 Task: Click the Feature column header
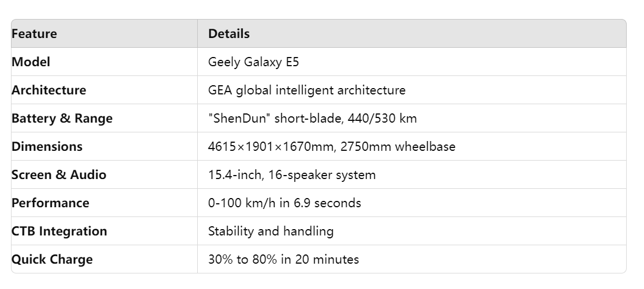coord(34,34)
